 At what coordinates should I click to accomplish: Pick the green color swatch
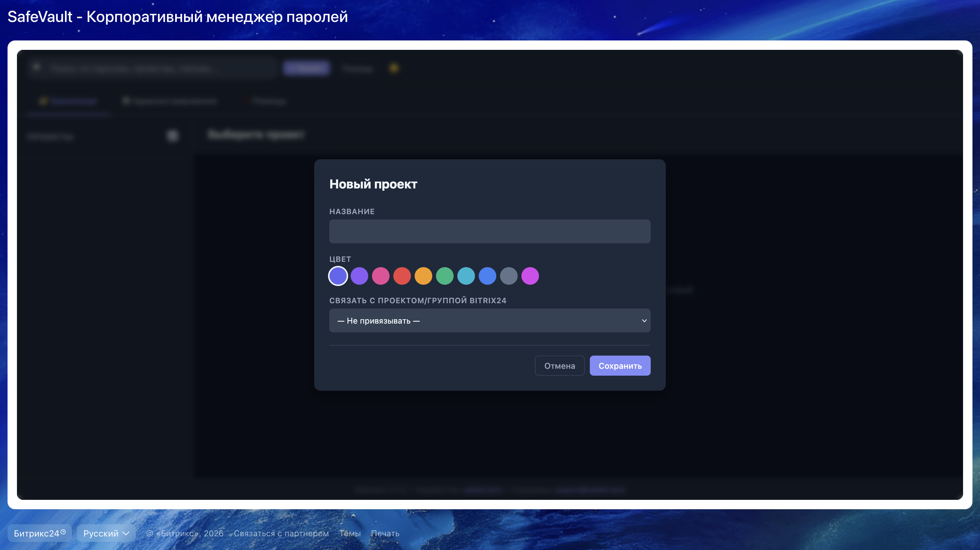[444, 276]
